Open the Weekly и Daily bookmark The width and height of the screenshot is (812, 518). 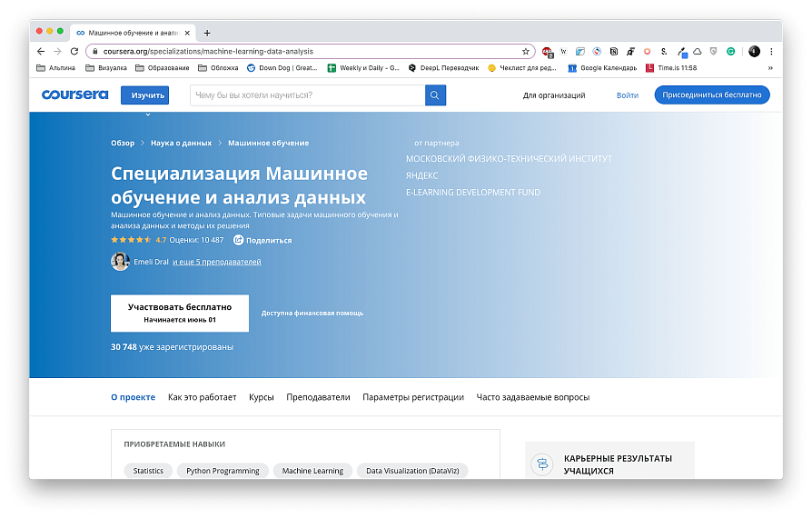(363, 68)
